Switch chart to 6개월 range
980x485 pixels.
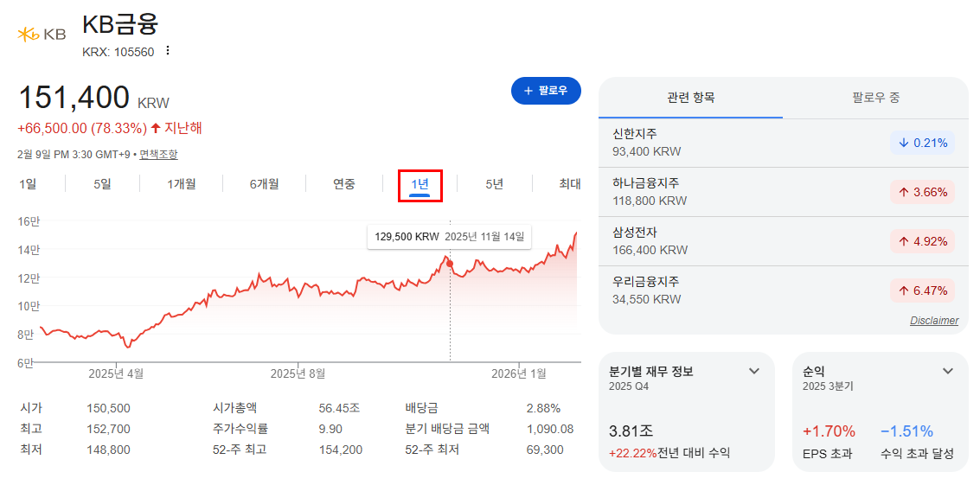(264, 184)
